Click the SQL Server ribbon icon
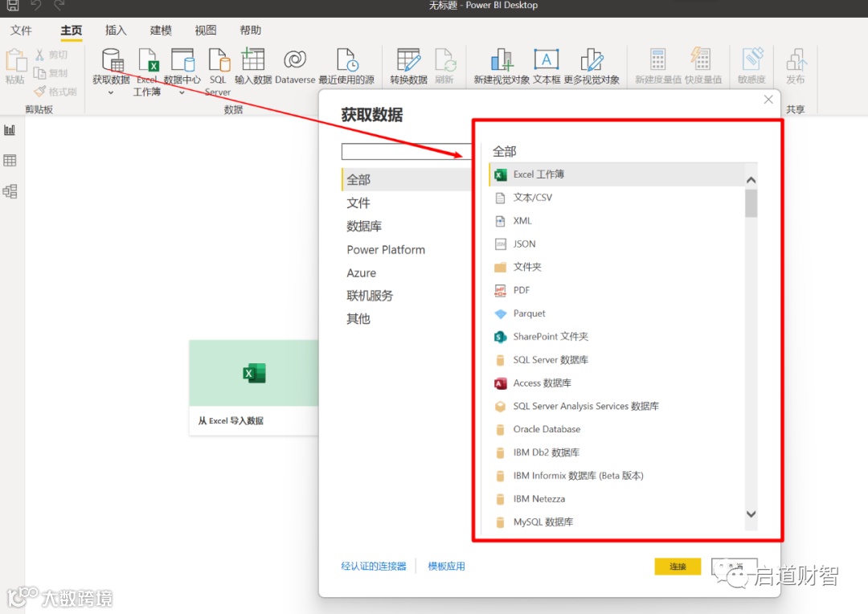 click(x=219, y=59)
